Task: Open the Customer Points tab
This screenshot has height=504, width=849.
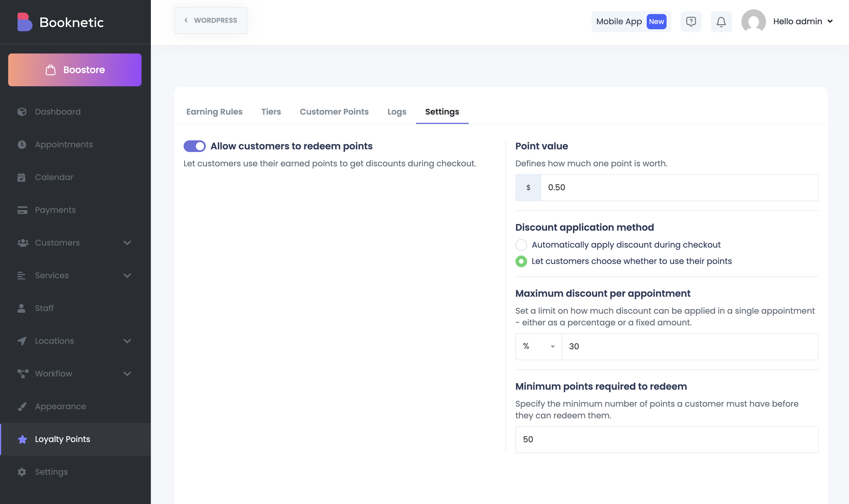Action: pos(334,112)
